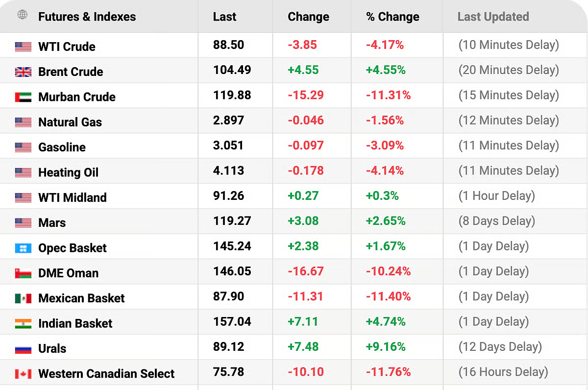Select the Natural Gas row name

pos(70,122)
